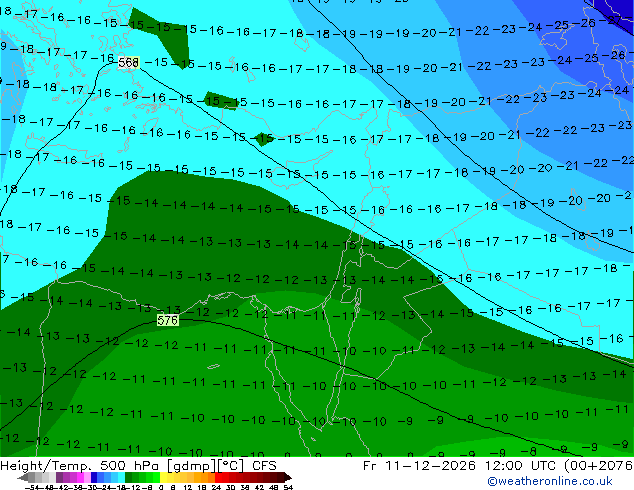This screenshot has width=634, height=490.
Task: Click the dark right arrow of legend
Action: pos(287,477)
